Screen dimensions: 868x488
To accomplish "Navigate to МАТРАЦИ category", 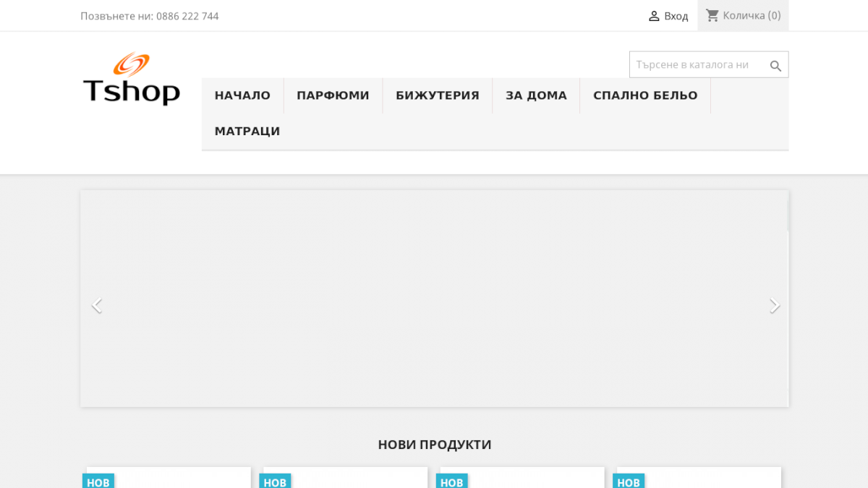I will pyautogui.click(x=247, y=131).
